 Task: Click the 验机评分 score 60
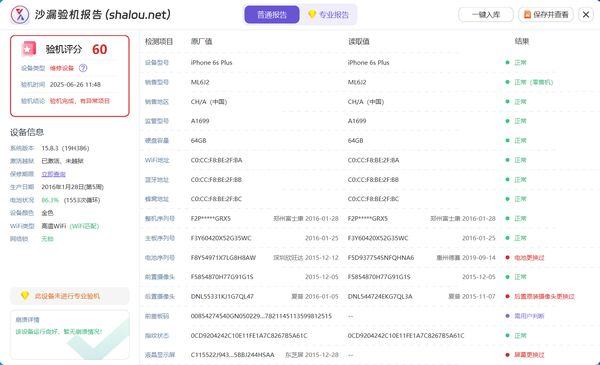tap(99, 49)
